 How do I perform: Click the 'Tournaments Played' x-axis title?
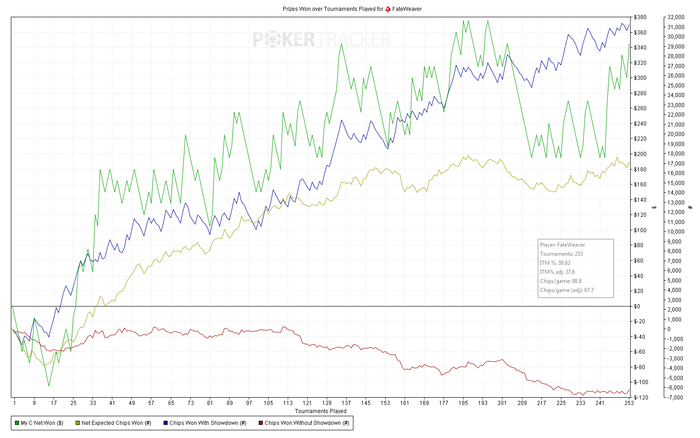pos(321,411)
